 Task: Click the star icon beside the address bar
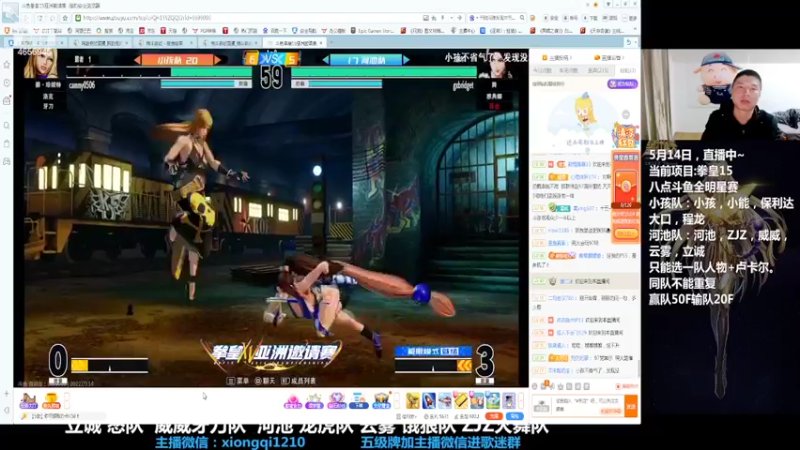[x=65, y=18]
